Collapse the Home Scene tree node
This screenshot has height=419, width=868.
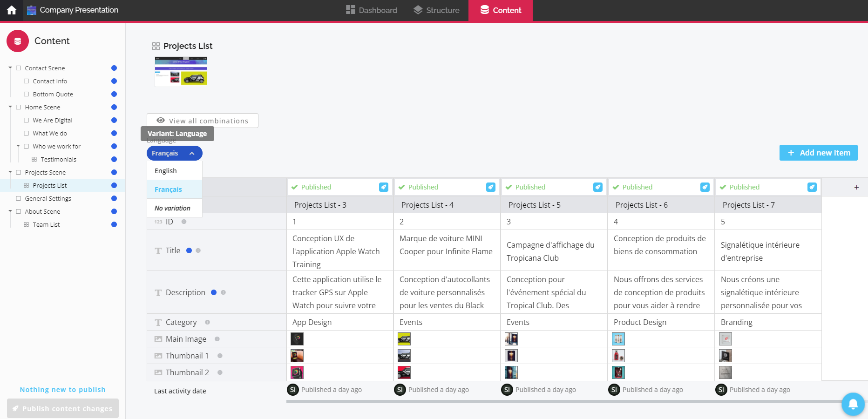pyautogui.click(x=10, y=107)
